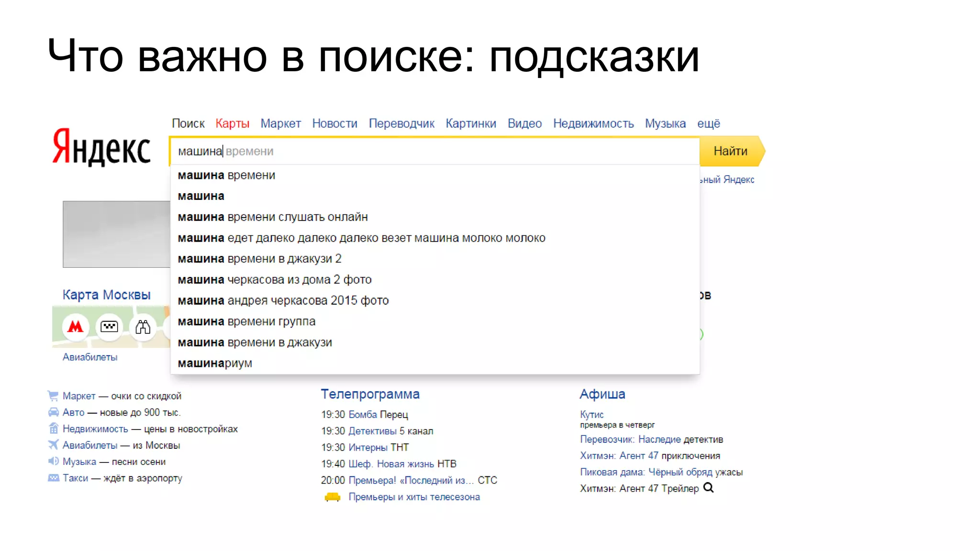Click the taxi icon beside Такси
This screenshot has height=551, width=980.
[x=53, y=477]
